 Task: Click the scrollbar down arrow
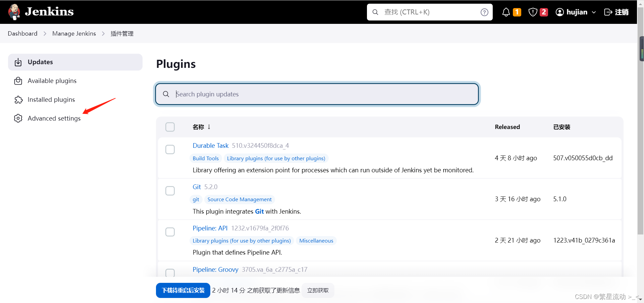(x=641, y=299)
